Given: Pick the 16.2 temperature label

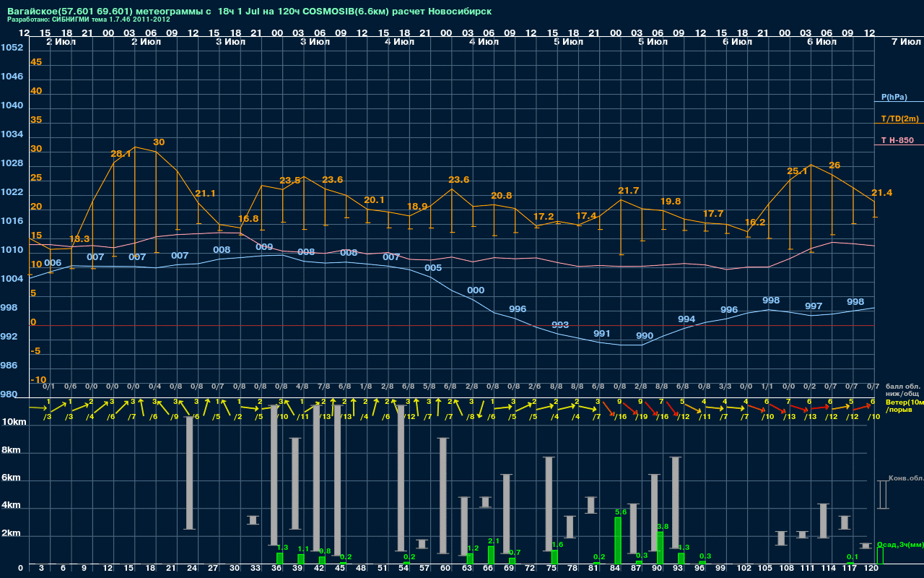Looking at the screenshot, I should coord(755,222).
